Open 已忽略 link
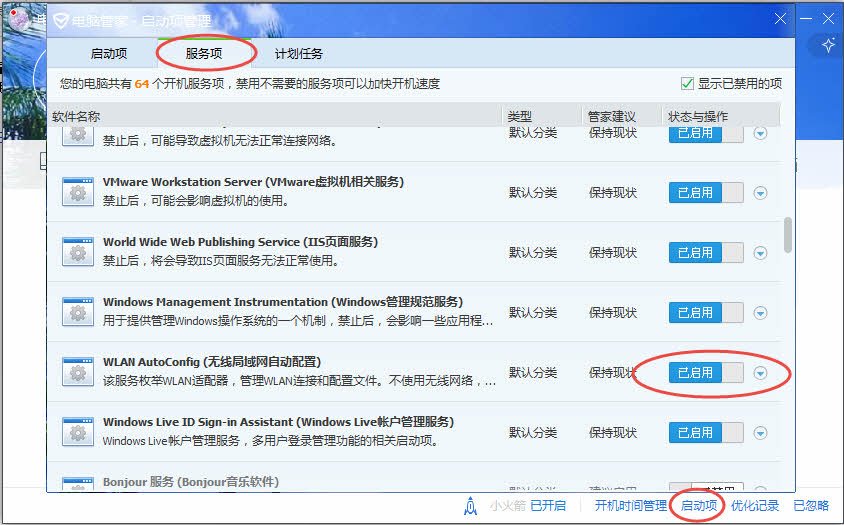 coord(811,506)
